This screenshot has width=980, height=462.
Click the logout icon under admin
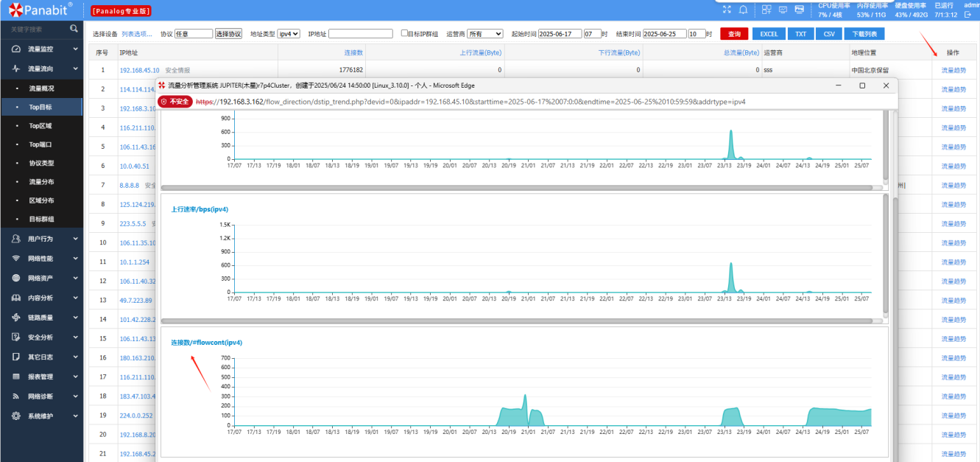[968, 15]
